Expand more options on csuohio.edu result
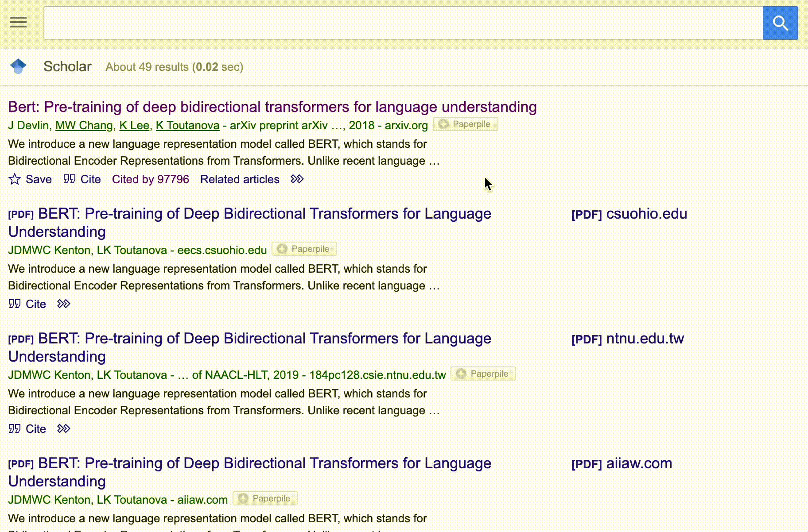The width and height of the screenshot is (808, 532). click(64, 304)
